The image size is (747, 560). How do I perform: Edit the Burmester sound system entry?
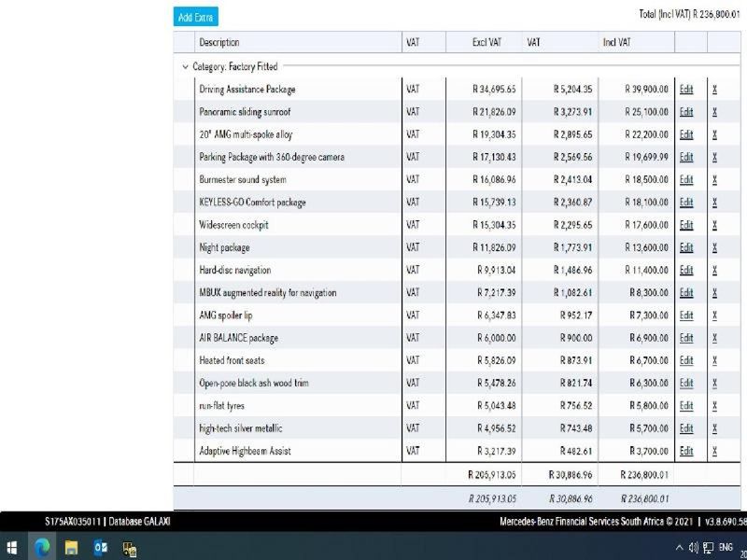point(686,180)
